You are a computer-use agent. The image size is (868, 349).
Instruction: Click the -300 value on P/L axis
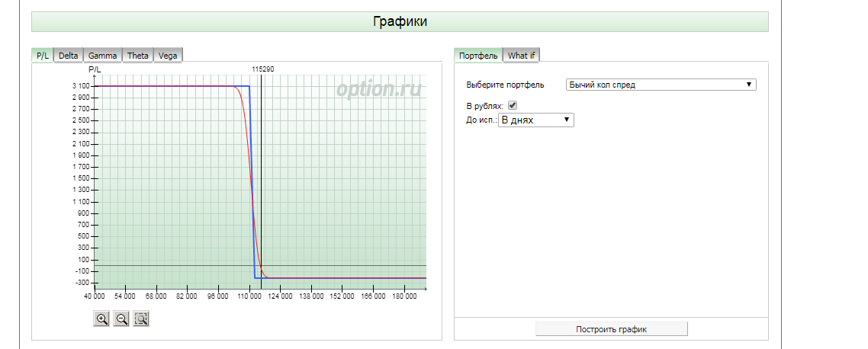tap(82, 283)
